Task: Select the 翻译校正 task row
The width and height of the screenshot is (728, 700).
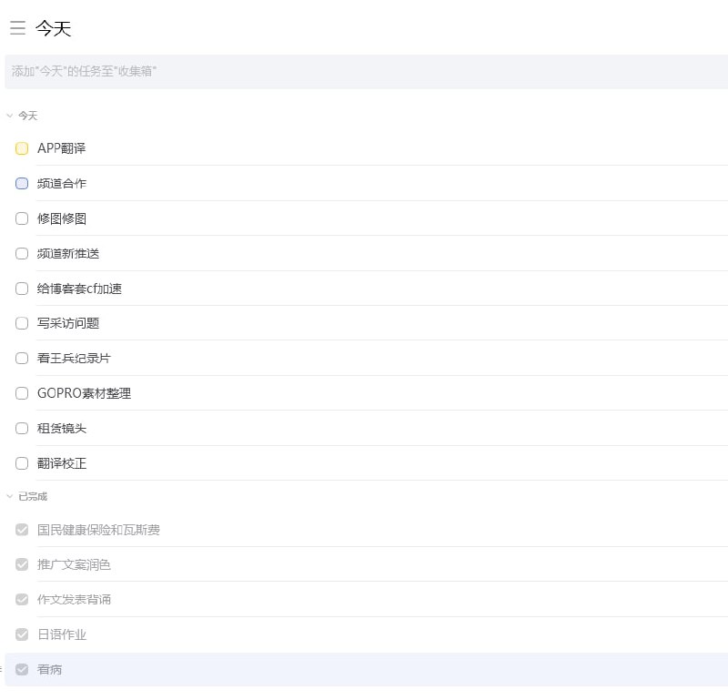Action: (60, 463)
